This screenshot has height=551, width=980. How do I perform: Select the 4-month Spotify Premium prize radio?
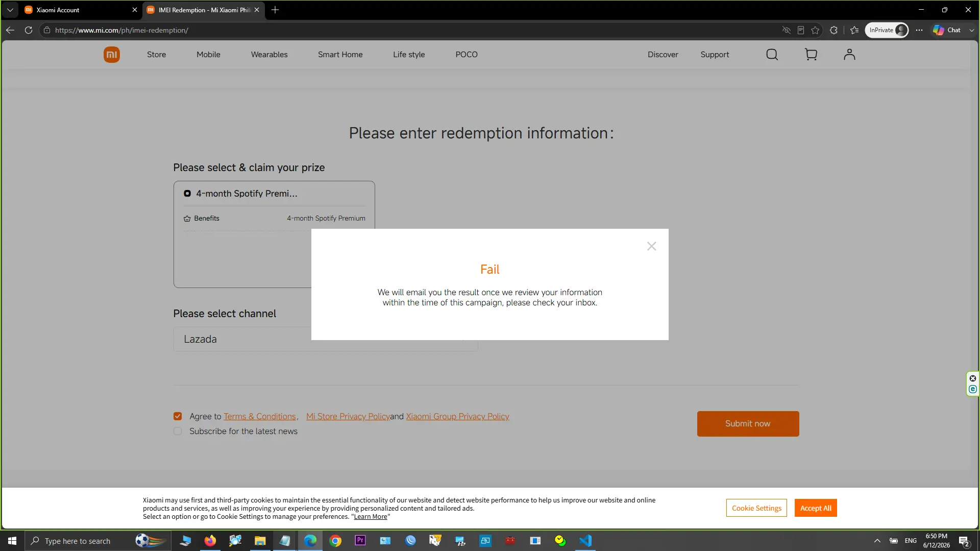point(187,194)
